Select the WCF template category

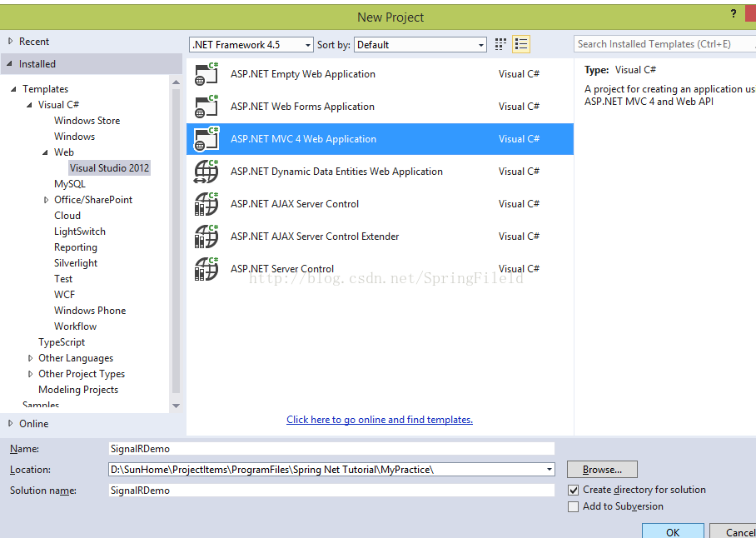64,295
